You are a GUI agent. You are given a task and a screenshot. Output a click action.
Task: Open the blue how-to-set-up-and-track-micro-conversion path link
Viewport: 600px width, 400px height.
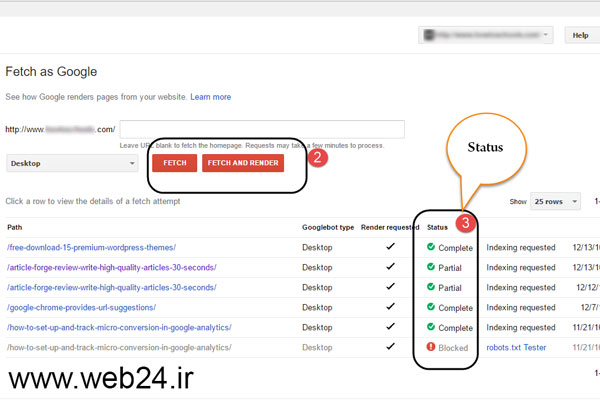[x=119, y=328]
